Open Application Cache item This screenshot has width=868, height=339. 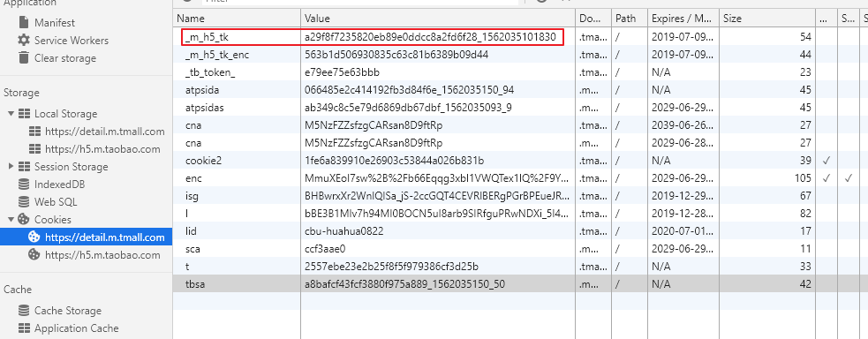(x=77, y=328)
